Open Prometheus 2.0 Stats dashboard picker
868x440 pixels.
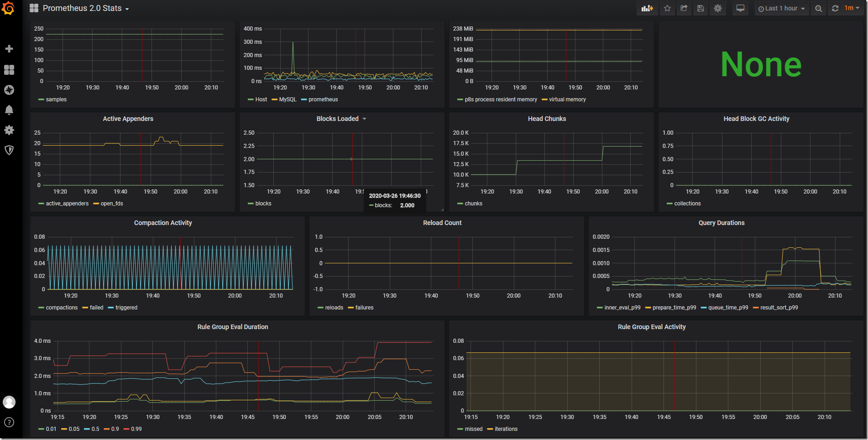pos(86,8)
